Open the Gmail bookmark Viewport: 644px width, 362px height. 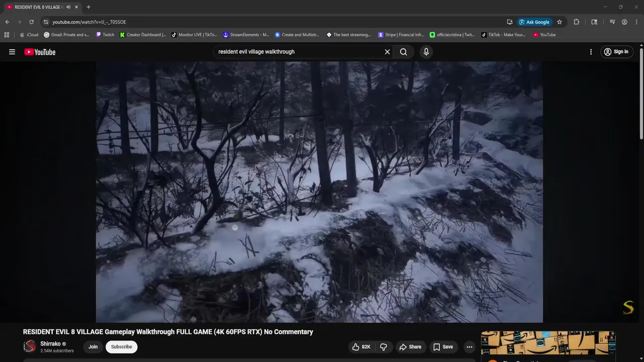click(67, 35)
